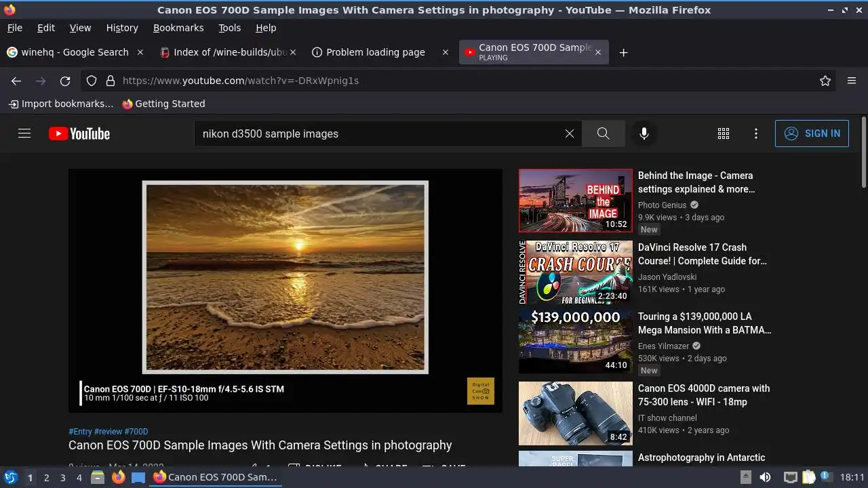Image resolution: width=868 pixels, height=488 pixels.
Task: Go to the YouTube home logo
Action: click(x=79, y=134)
